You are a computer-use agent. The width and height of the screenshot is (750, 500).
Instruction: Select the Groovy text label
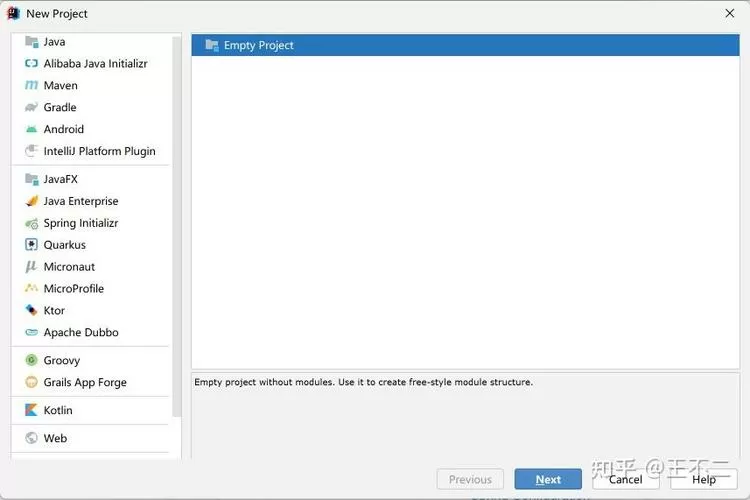[62, 360]
